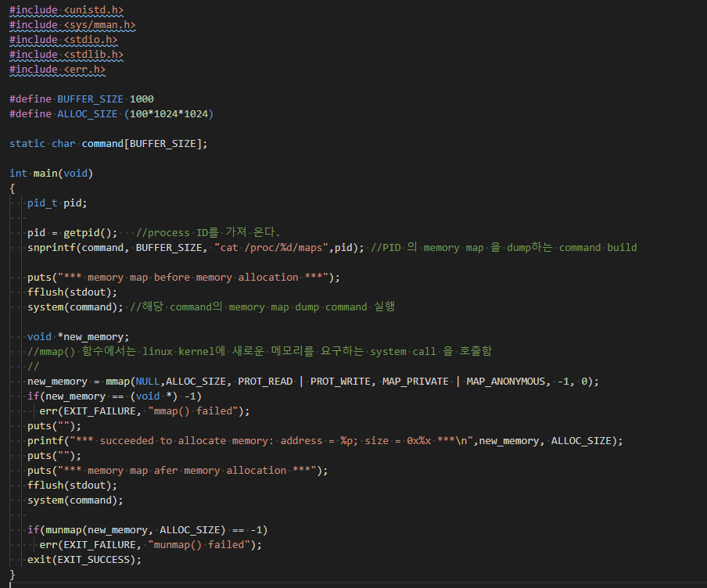Click the first 'fflush(stdout);' line

tap(72, 292)
